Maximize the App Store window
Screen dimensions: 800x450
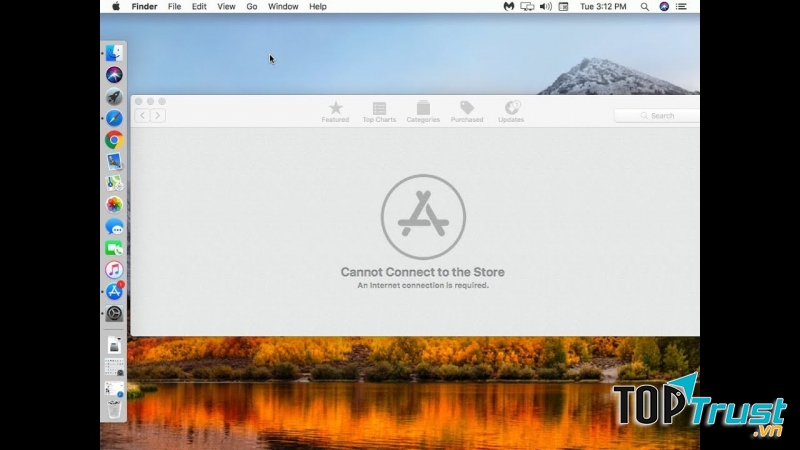[x=162, y=102]
